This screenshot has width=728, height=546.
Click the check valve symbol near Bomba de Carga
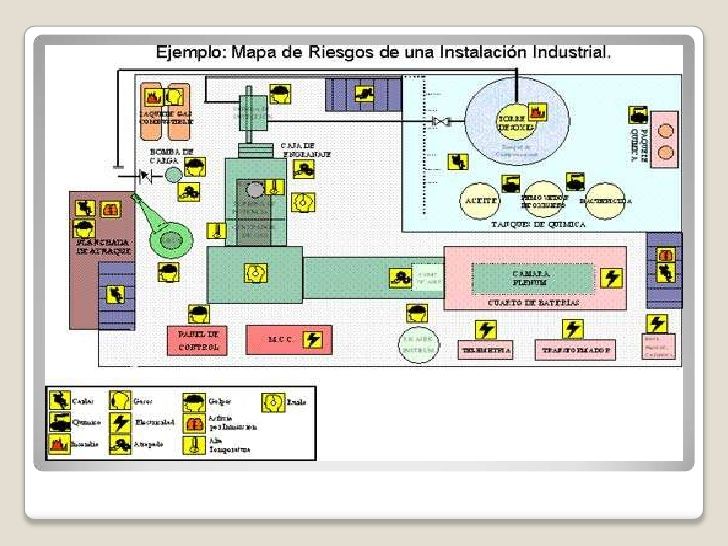point(145,176)
